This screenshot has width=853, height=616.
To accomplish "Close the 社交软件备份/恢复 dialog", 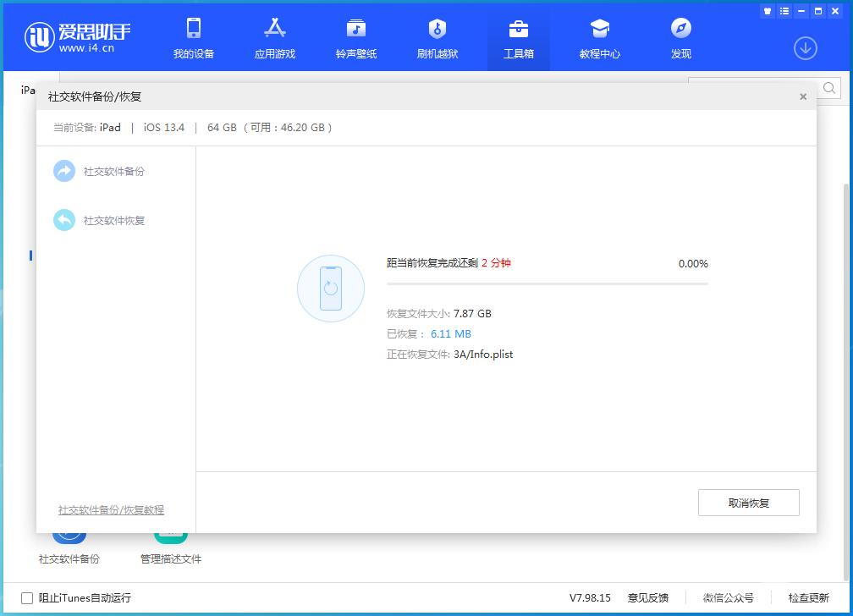I will (802, 96).
